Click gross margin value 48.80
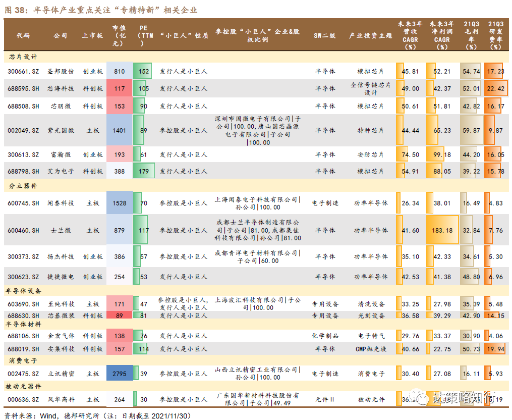This screenshot has width=512, height=420. coord(471,277)
